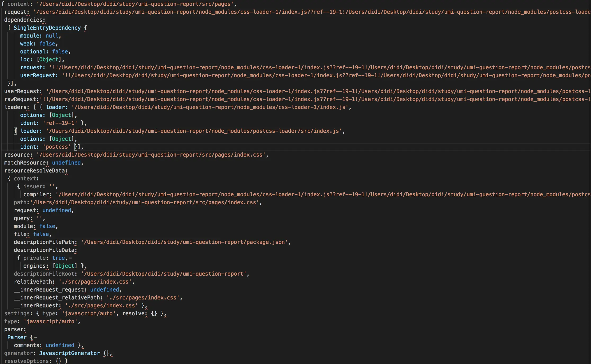This screenshot has height=364, width=591.
Task: Click the 'ref--19-1' ident string
Action: point(60,123)
